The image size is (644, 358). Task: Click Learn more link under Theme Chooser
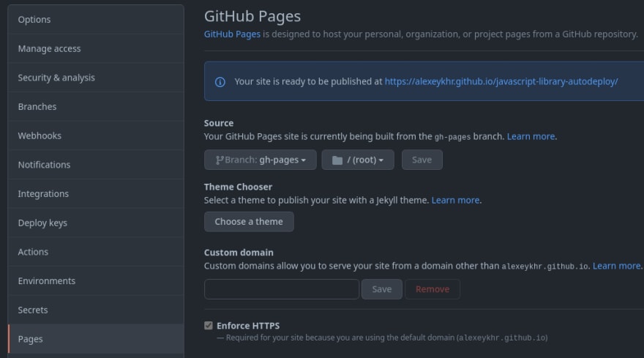pyautogui.click(x=455, y=200)
